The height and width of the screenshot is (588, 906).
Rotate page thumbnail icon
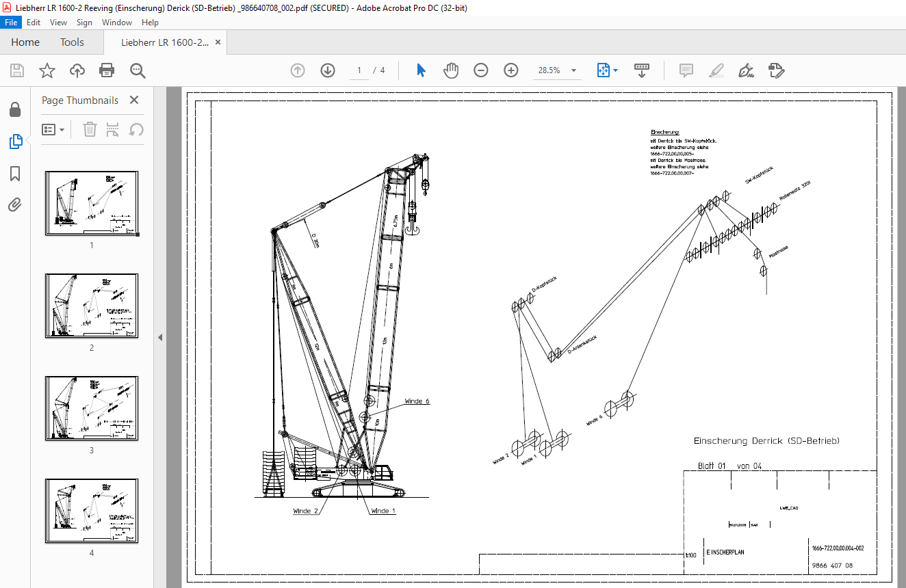(x=136, y=129)
